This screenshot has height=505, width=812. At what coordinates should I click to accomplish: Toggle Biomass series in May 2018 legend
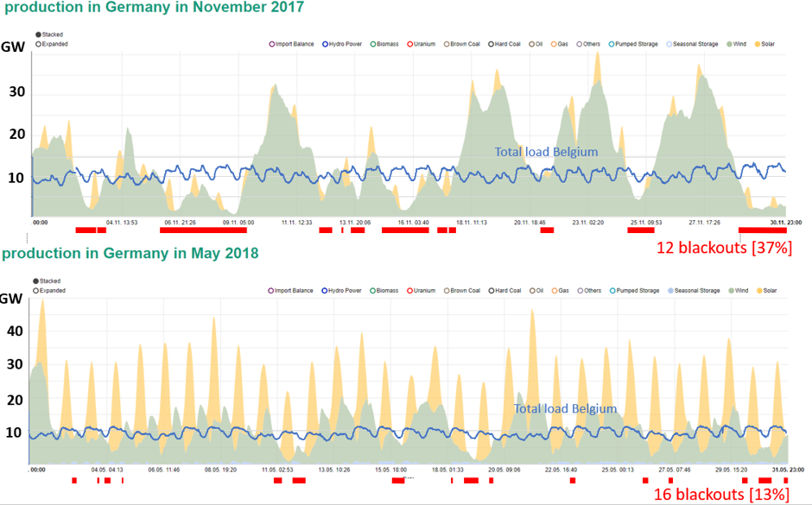click(384, 290)
